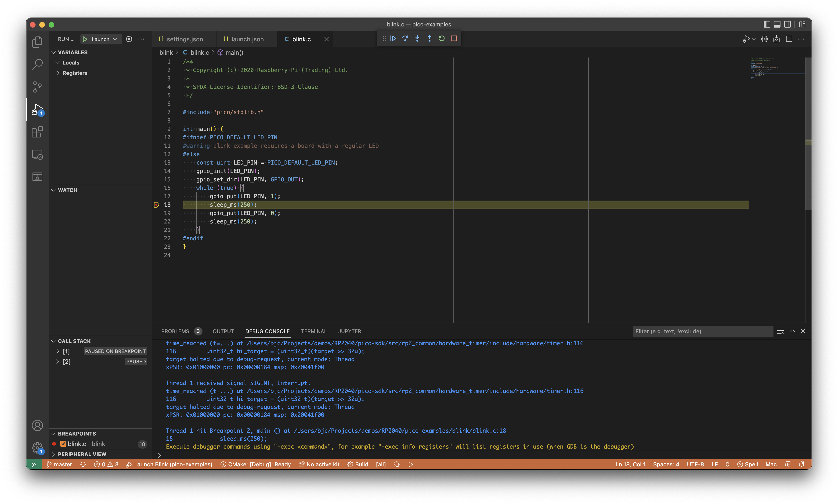838x504 pixels.
Task: Collapse the BREAKPOINTS section
Action: [x=53, y=434]
